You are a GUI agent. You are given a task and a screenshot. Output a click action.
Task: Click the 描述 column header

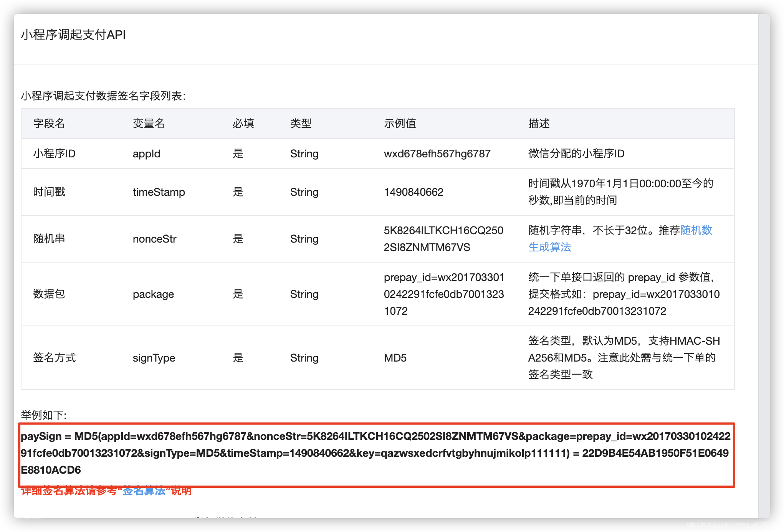(x=539, y=124)
